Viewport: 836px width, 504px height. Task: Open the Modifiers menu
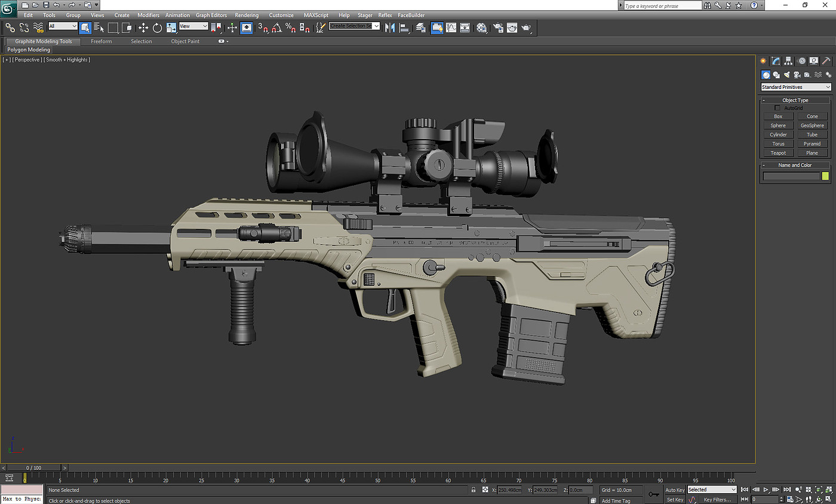148,15
